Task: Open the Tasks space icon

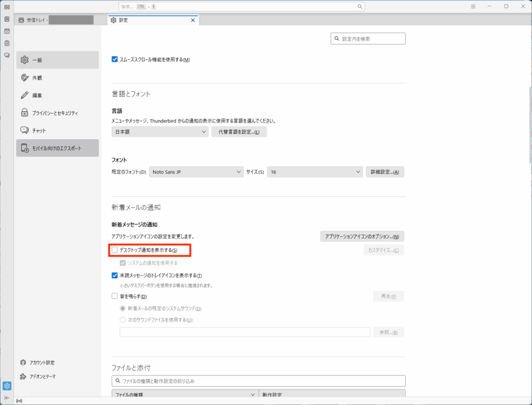Action: click(x=7, y=43)
